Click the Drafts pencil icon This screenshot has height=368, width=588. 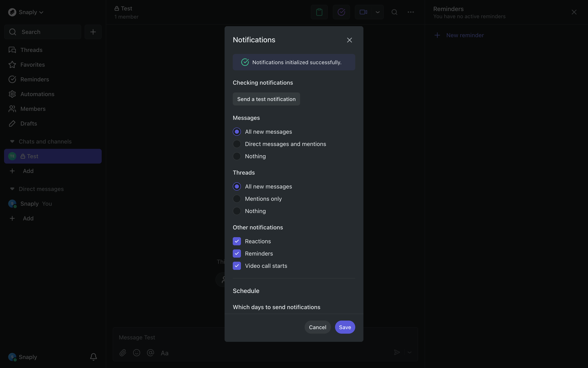click(x=12, y=124)
